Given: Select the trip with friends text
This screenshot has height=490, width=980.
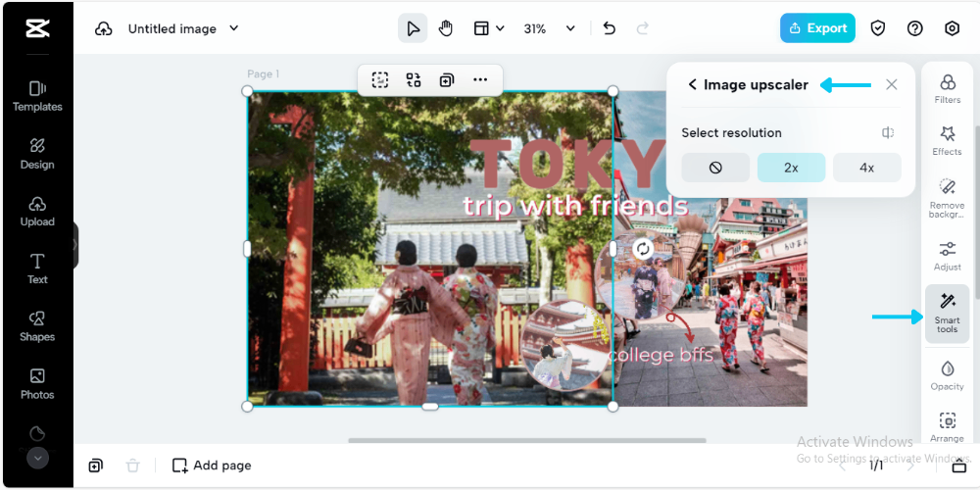Looking at the screenshot, I should tap(575, 206).
